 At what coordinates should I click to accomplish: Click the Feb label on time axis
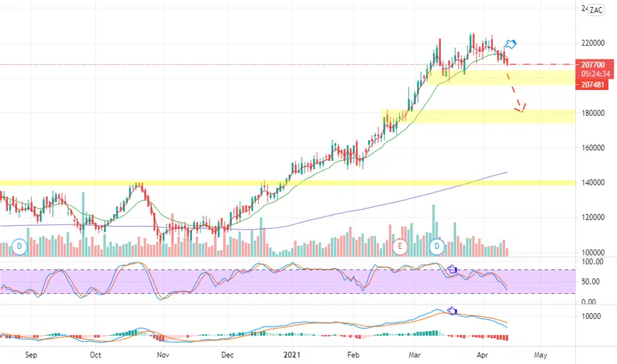pos(354,355)
